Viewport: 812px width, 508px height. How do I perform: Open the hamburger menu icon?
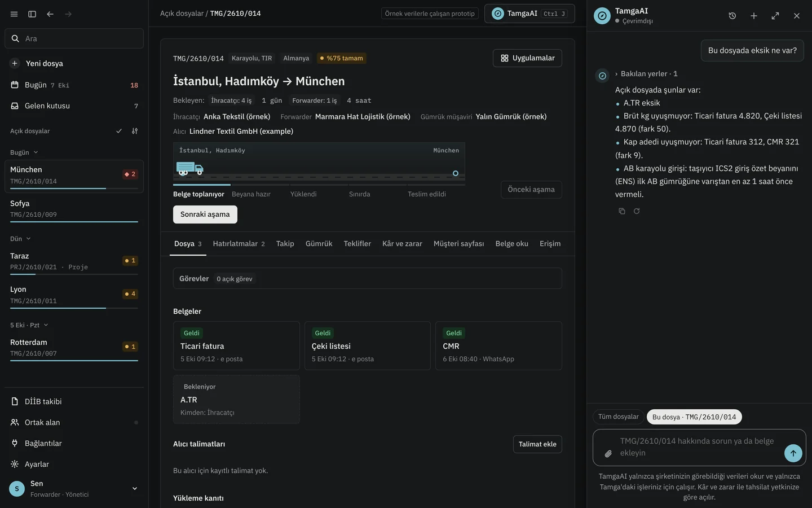coord(14,14)
